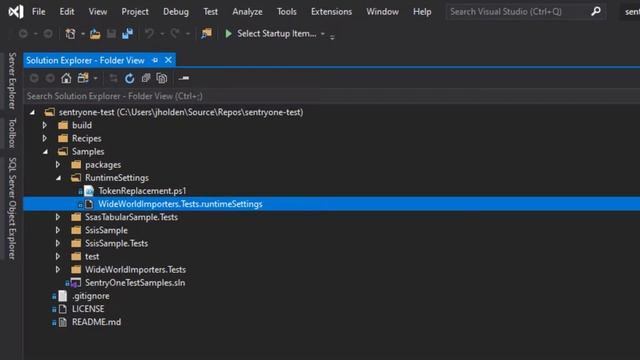Select the README.md file
640x360 pixels.
[96, 322]
